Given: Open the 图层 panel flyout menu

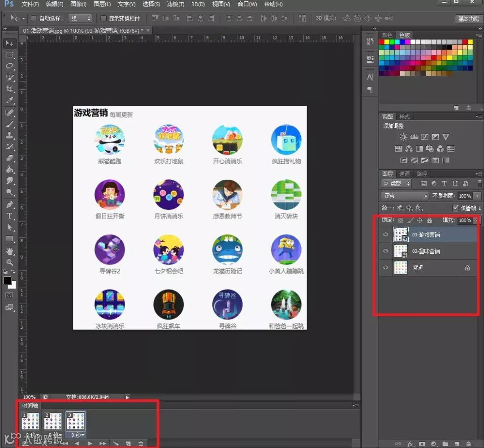Looking at the screenshot, I should [x=478, y=174].
